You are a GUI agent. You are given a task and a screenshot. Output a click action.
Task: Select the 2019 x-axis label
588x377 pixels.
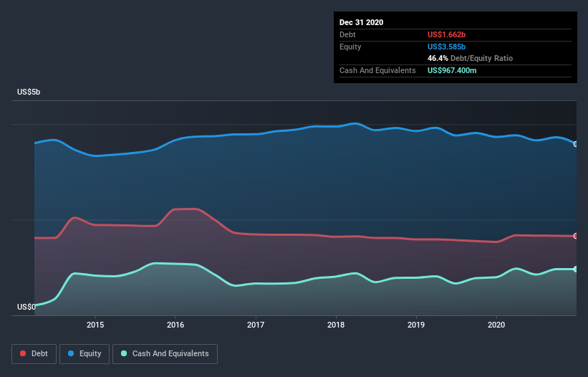tap(416, 325)
